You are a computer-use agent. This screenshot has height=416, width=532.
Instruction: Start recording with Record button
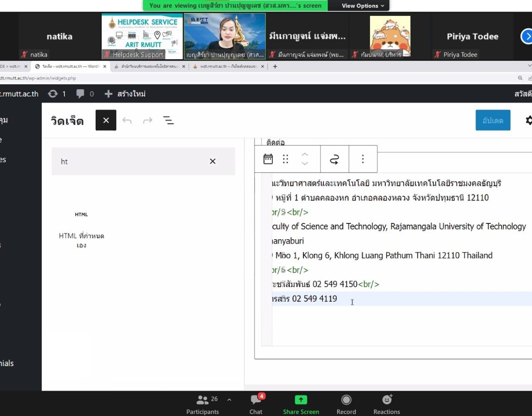(x=346, y=404)
